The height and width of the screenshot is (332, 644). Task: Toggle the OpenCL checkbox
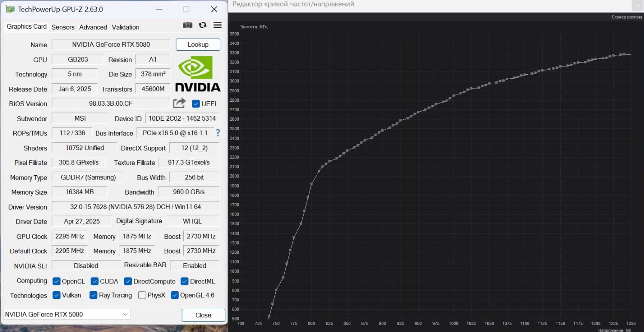click(x=56, y=281)
